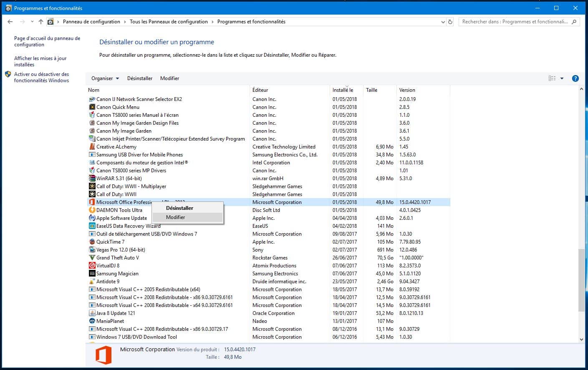Click the Call of Duty: WWII icon

click(92, 194)
